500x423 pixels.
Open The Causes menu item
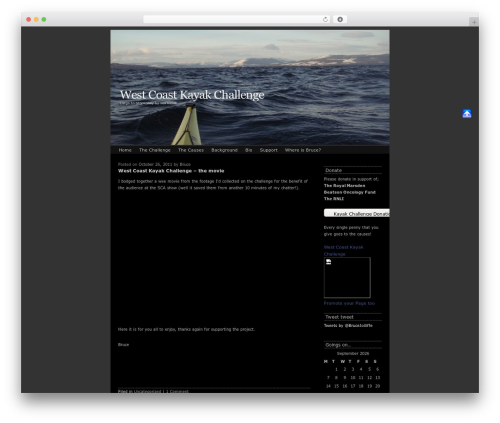click(191, 150)
